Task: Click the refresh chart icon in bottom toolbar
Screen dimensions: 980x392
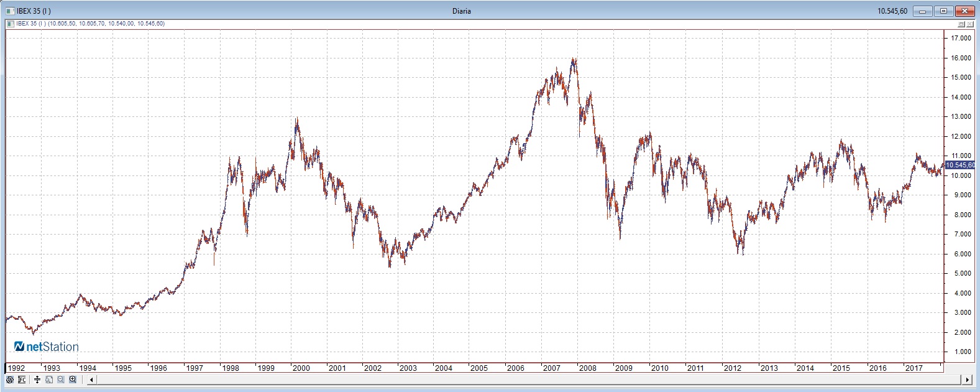Action: coord(10,380)
